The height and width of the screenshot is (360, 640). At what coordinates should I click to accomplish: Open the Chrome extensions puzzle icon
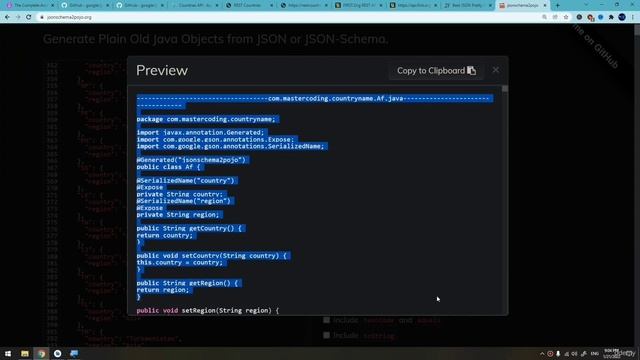(x=611, y=17)
